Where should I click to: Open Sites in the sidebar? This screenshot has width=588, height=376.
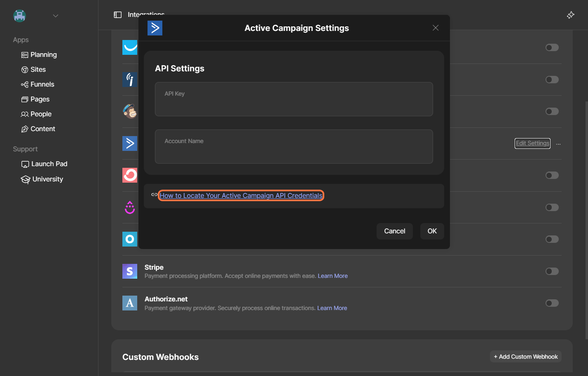point(33,70)
